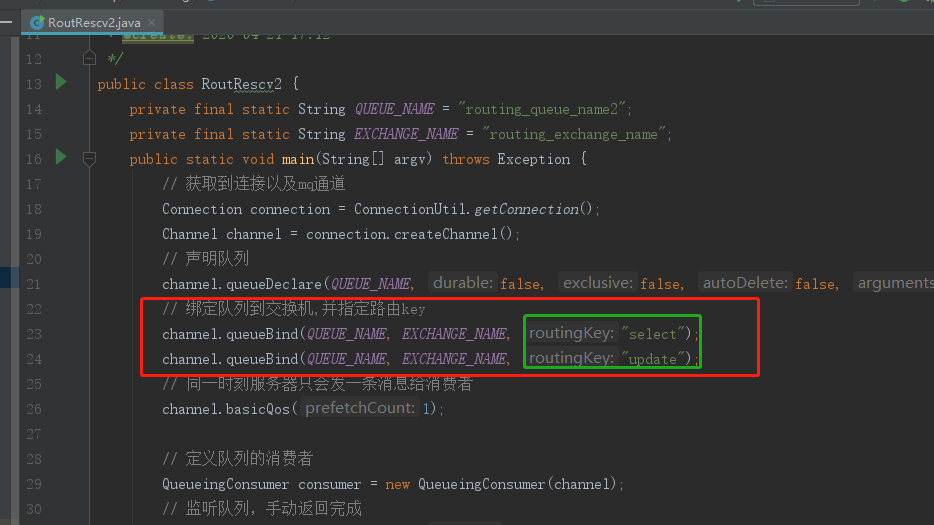Click EXCHANGE_NAME argument on line 23
934x525 pixels.
(x=454, y=334)
